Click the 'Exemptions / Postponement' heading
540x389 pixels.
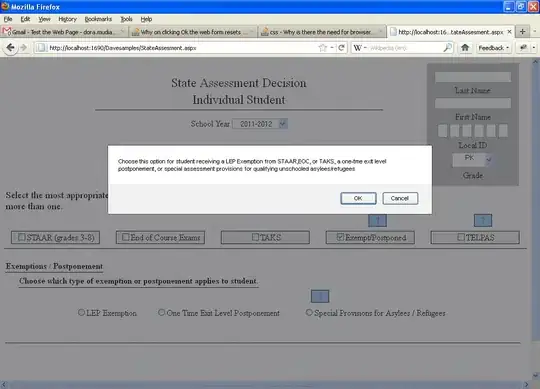coord(54,266)
